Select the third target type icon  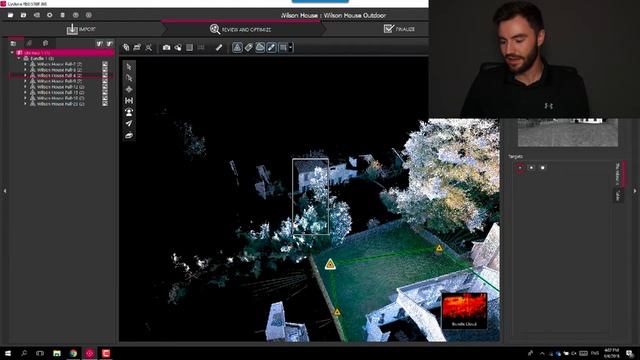(542, 168)
